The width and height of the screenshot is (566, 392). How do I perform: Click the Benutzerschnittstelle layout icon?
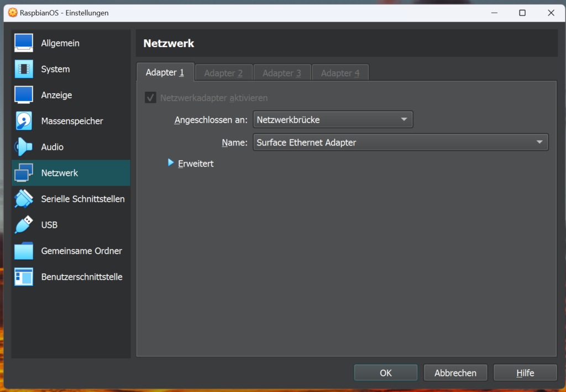click(x=24, y=277)
